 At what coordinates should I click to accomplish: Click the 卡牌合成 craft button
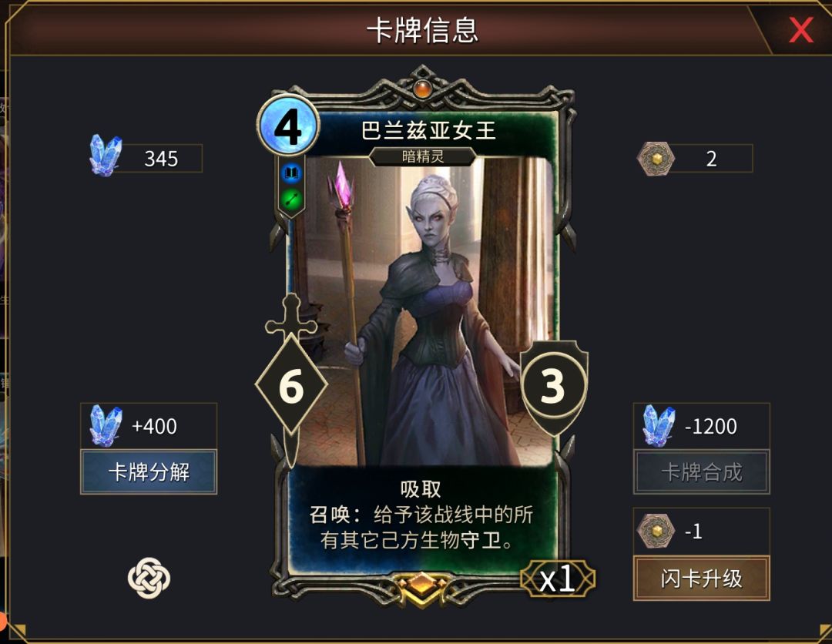tap(702, 471)
